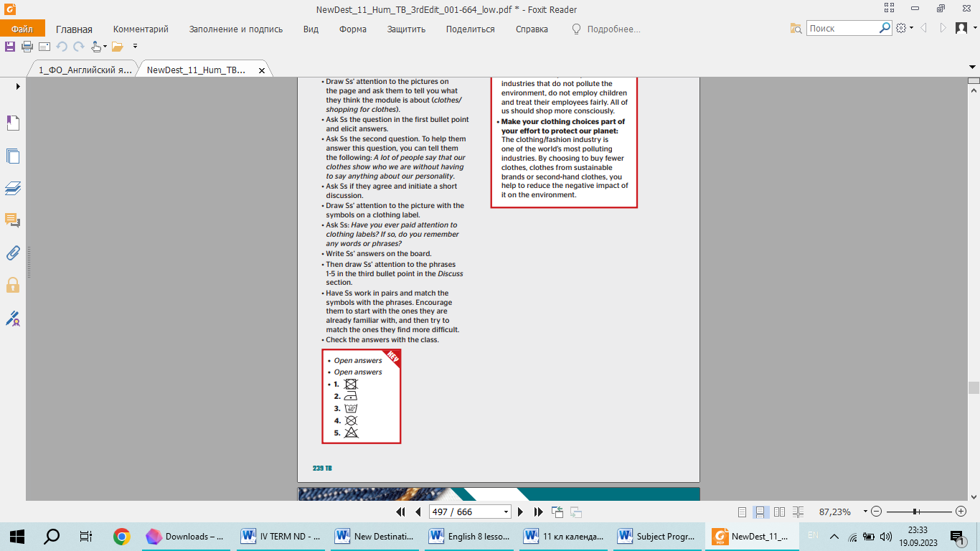Image resolution: width=980 pixels, height=551 pixels.
Task: Save the document with the purple floppy icon
Action: pos(10,47)
